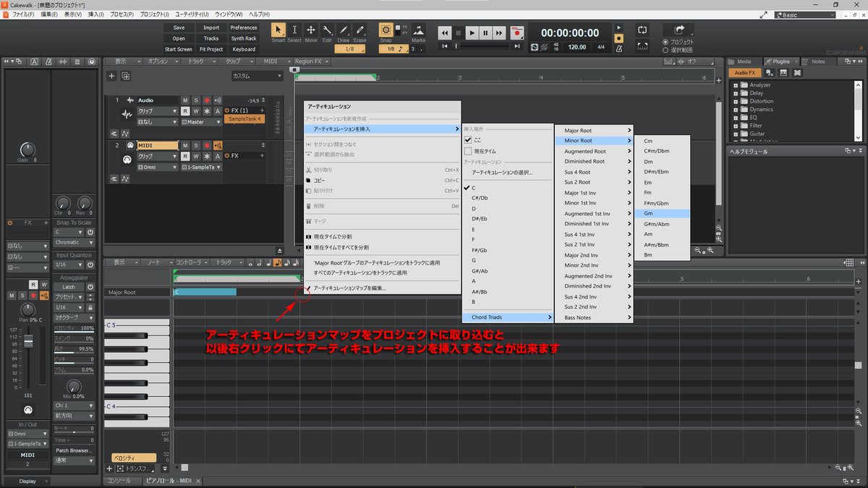Click the transport Record button
This screenshot has width=868, height=488.
point(516,33)
